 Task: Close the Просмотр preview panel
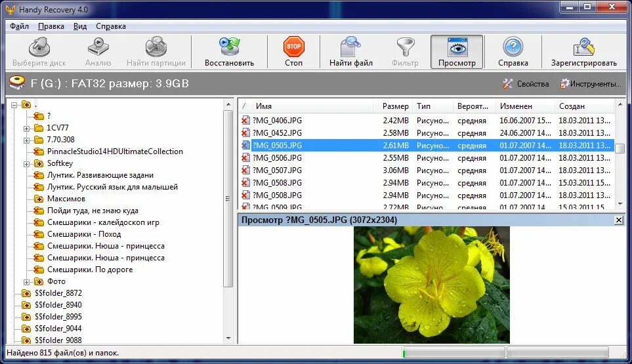point(619,220)
